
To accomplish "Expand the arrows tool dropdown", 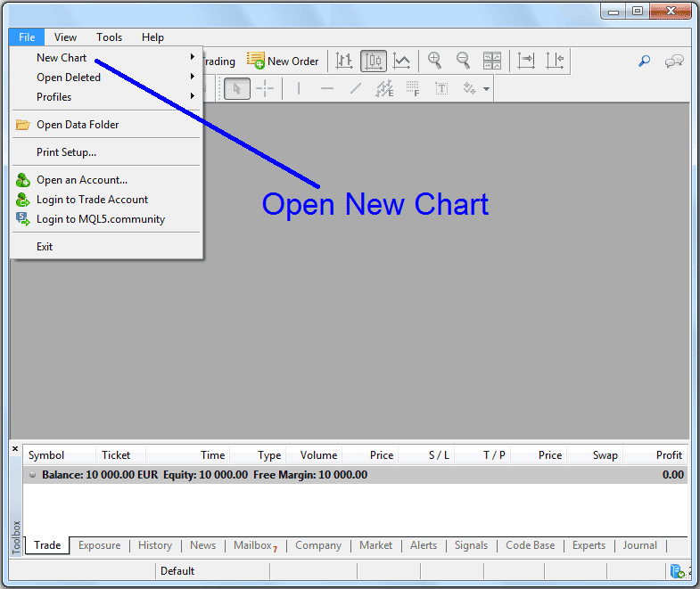I will (486, 89).
